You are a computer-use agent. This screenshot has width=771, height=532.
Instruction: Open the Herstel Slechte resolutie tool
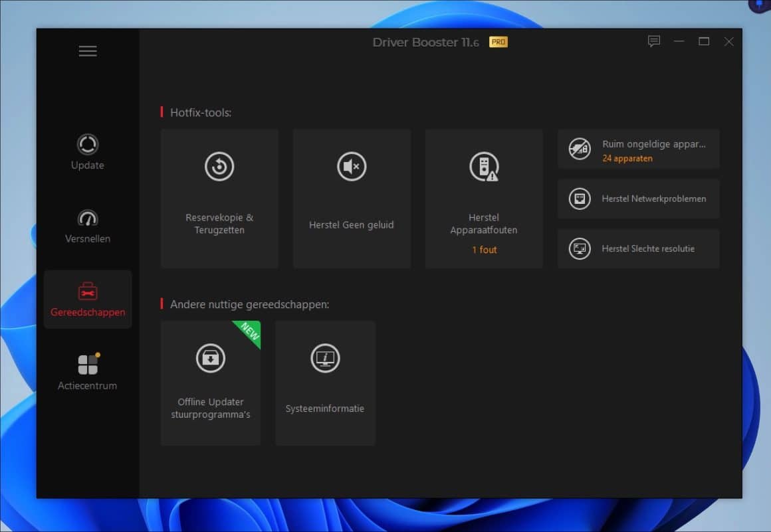pyautogui.click(x=637, y=248)
